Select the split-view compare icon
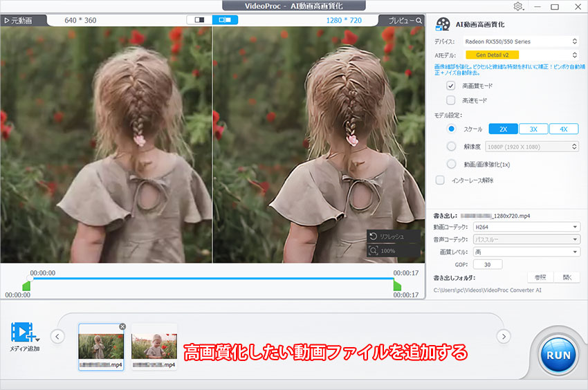Image resolution: width=588 pixels, height=390 pixels. 225,20
